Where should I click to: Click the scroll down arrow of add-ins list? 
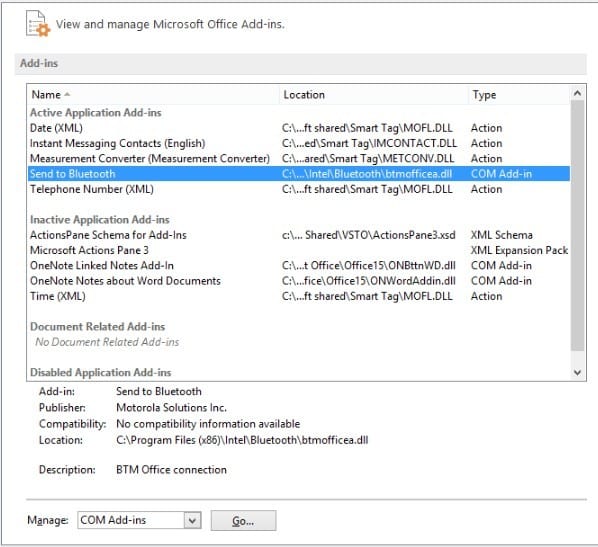(x=577, y=372)
